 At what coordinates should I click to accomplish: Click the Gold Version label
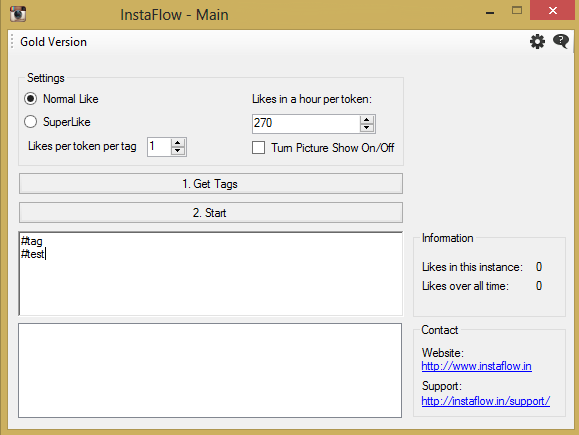pyautogui.click(x=54, y=42)
